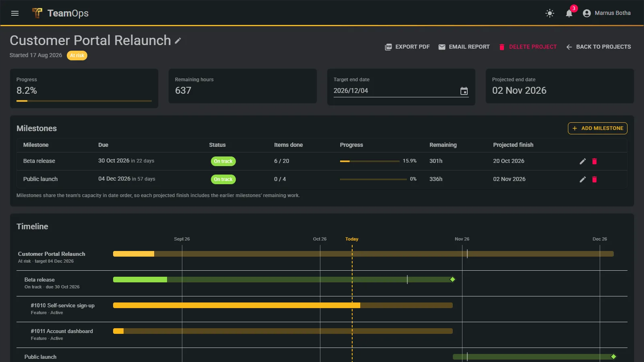Click the overall 8.2% progress bar
Screen dimensions: 644x362
point(84,101)
